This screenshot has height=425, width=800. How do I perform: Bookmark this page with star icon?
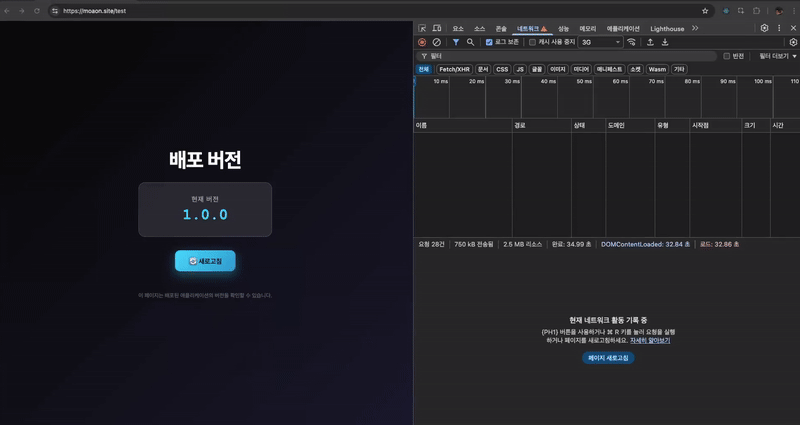pyautogui.click(x=705, y=11)
